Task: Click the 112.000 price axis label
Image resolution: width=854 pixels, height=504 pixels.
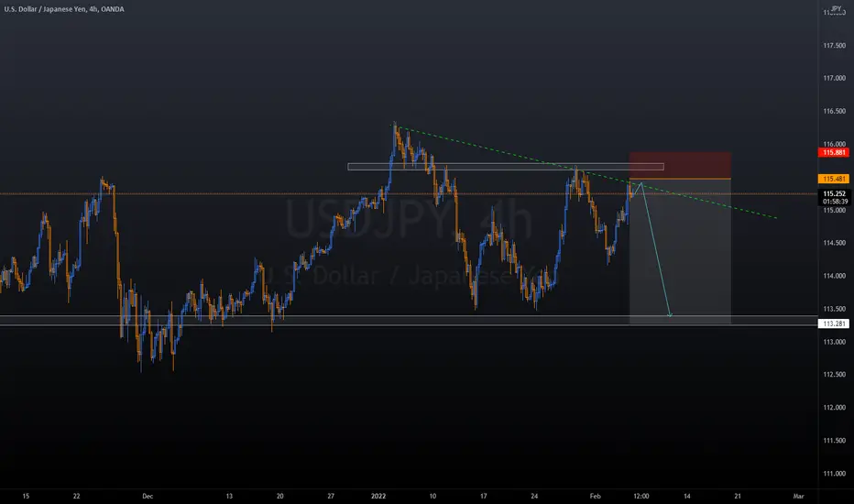Action: 834,408
